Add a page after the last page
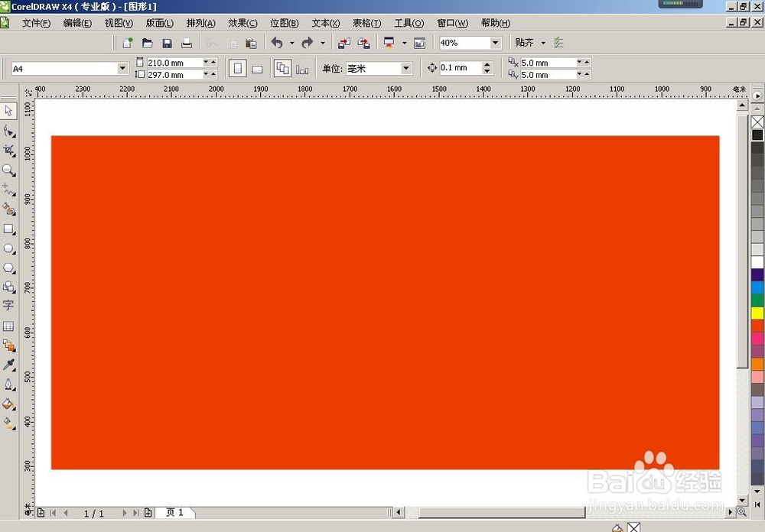The image size is (765, 532). [x=148, y=513]
